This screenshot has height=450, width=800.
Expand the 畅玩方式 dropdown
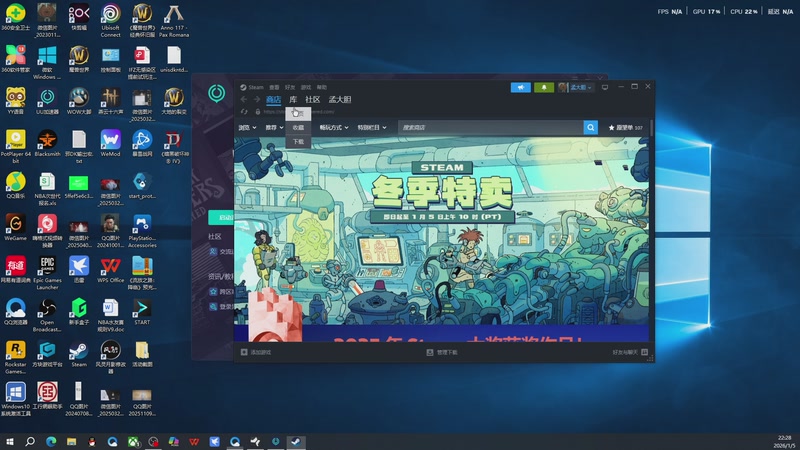(x=334, y=128)
